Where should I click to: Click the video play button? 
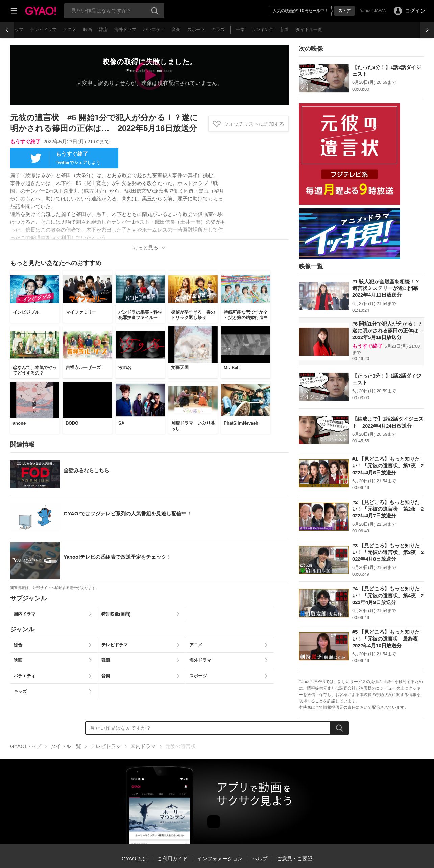(x=149, y=75)
